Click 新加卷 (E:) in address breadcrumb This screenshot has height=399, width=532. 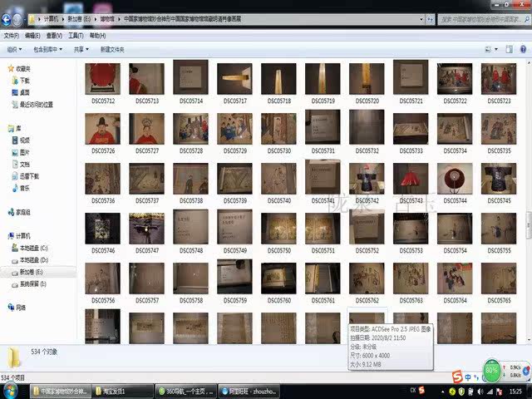79,19
